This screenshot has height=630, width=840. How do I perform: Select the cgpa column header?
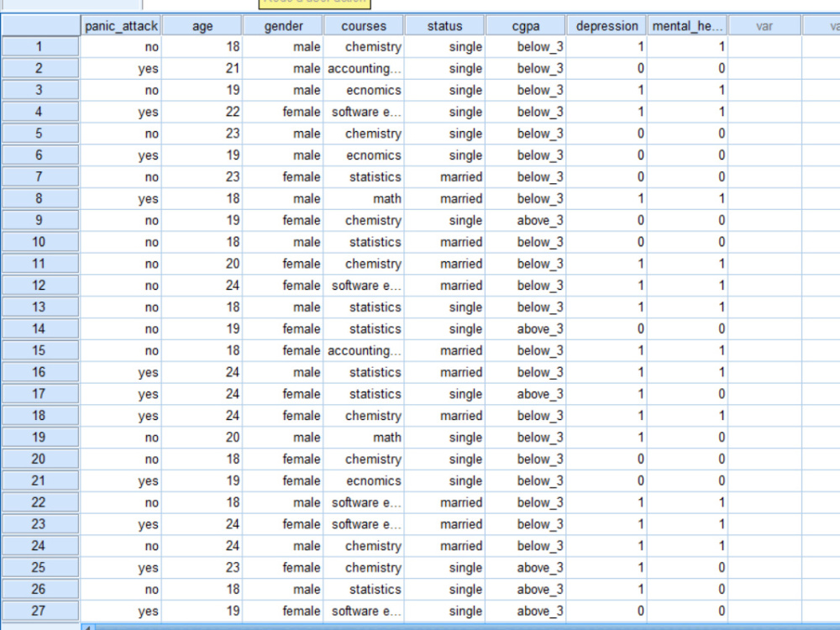click(x=526, y=26)
